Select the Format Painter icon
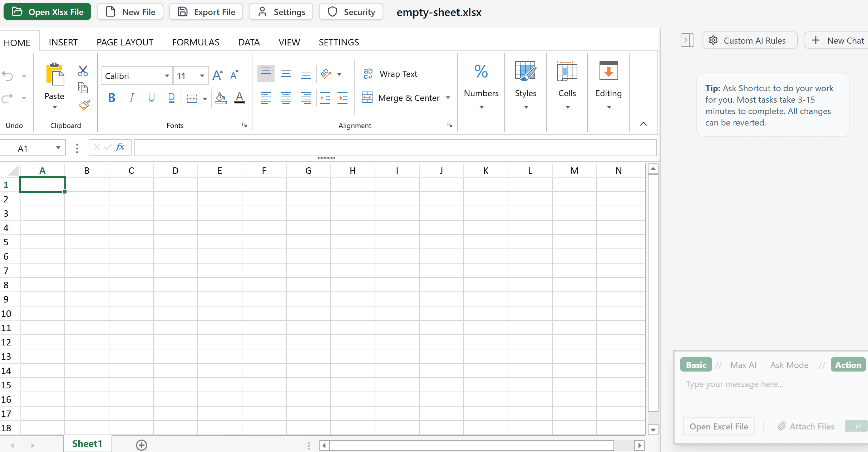The width and height of the screenshot is (868, 452). (84, 105)
